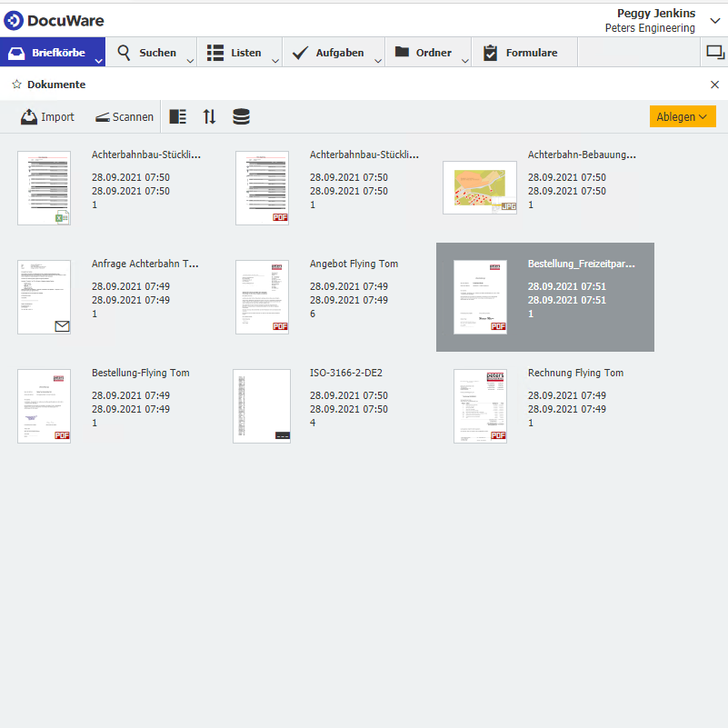Click the Import tray icon

tap(29, 117)
